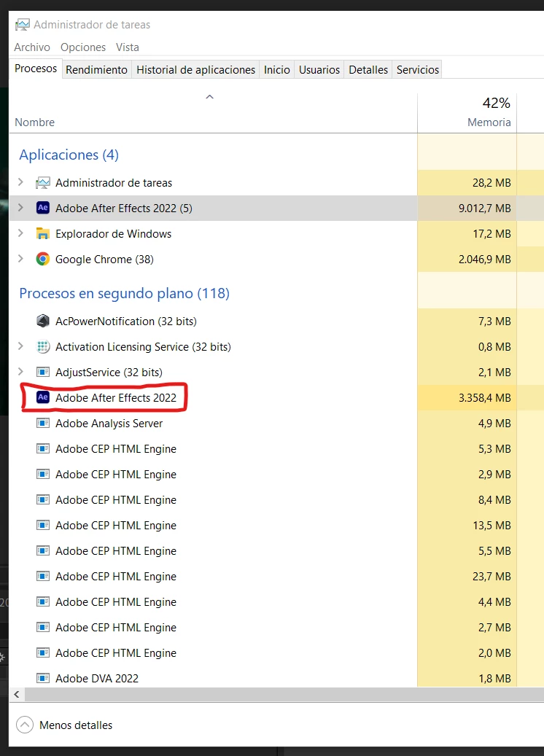The image size is (544, 756).
Task: Click icon of CEP HTML Engine 23,7 MB
Action: [43, 576]
